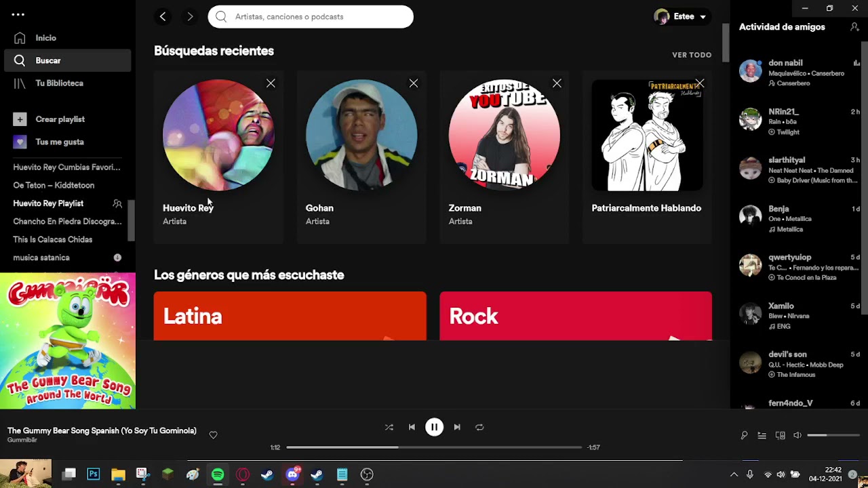Image resolution: width=868 pixels, height=488 pixels.
Task: Adjust the volume slider
Action: pos(833,435)
